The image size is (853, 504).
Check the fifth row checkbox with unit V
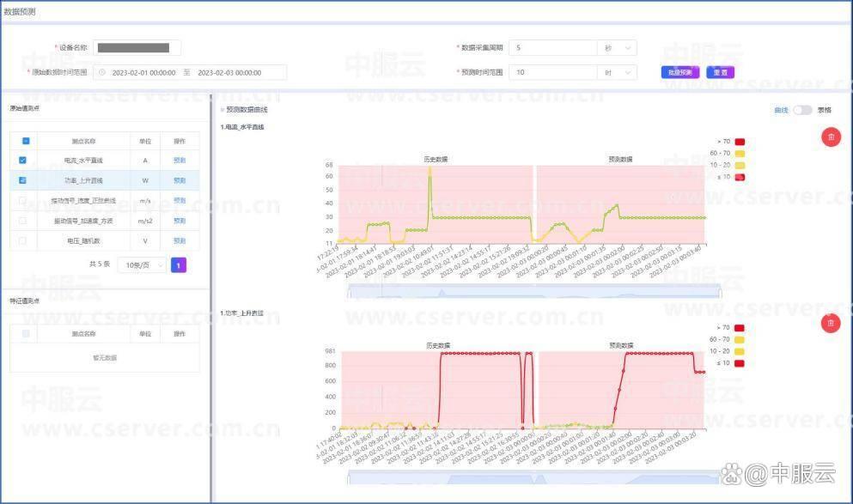pos(22,240)
